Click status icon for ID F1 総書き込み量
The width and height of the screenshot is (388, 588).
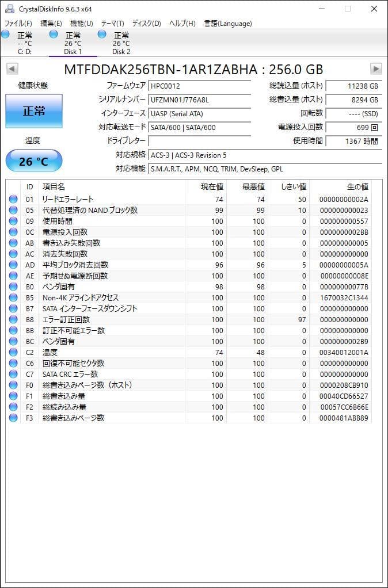pyautogui.click(x=13, y=396)
